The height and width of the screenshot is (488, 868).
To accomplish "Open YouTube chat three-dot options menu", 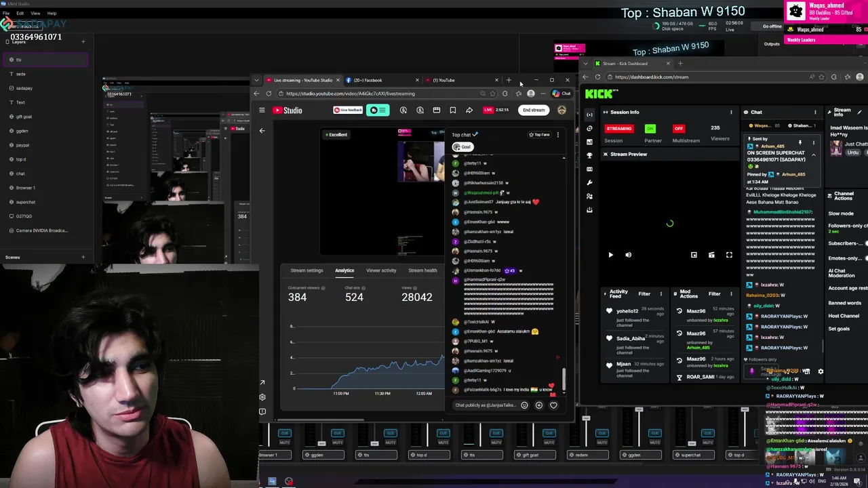I will (558, 134).
